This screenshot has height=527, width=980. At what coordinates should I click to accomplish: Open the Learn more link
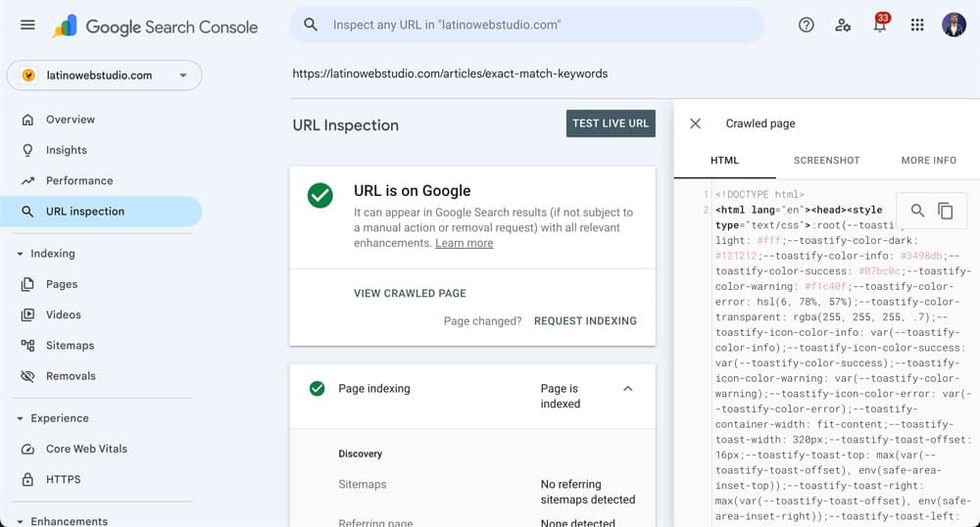[464, 243]
